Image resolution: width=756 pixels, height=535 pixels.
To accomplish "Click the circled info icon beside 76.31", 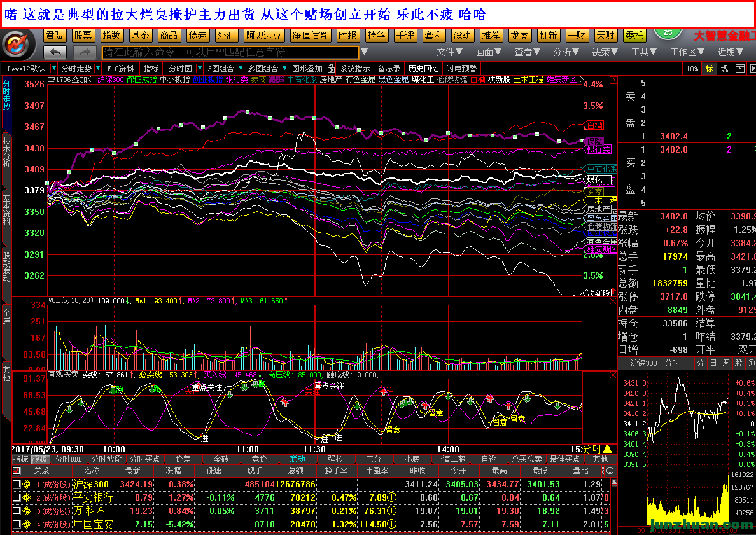I will point(392,510).
